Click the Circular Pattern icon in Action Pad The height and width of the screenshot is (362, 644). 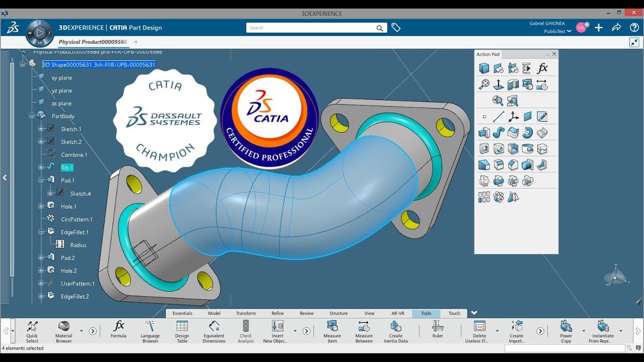[499, 197]
